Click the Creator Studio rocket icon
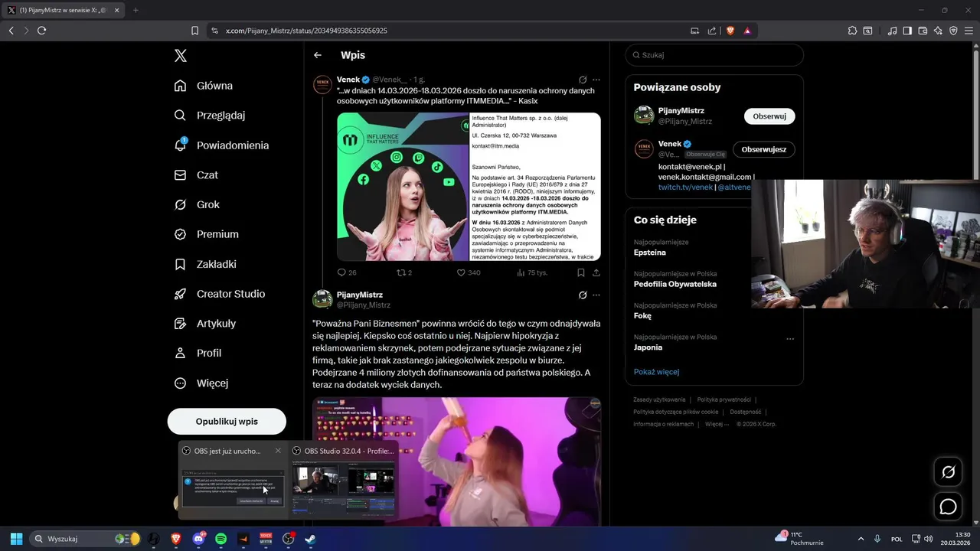The image size is (980, 551). [180, 294]
